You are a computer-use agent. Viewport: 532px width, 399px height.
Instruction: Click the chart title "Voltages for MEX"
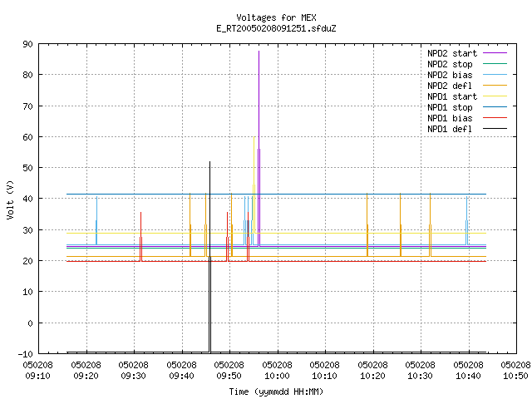point(276,17)
